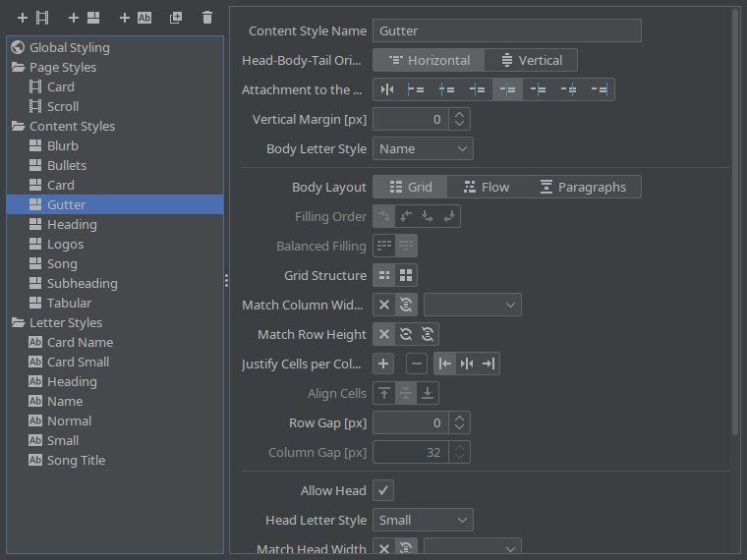Screen dimensions: 747x560
Task: Duplicate the selected style
Action: [176, 18]
